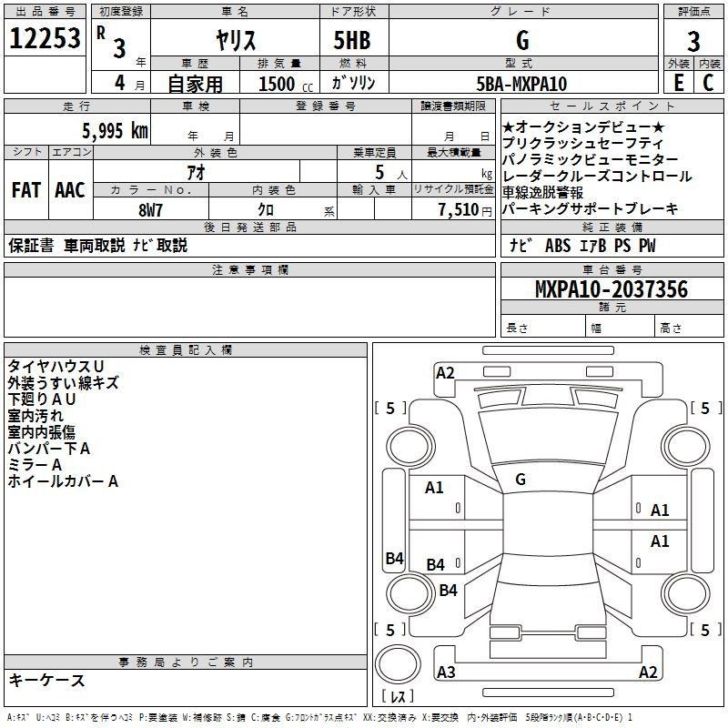Click the model code 5BA-MXPA10
Screen dimensions: 728x728
pyautogui.click(x=521, y=84)
